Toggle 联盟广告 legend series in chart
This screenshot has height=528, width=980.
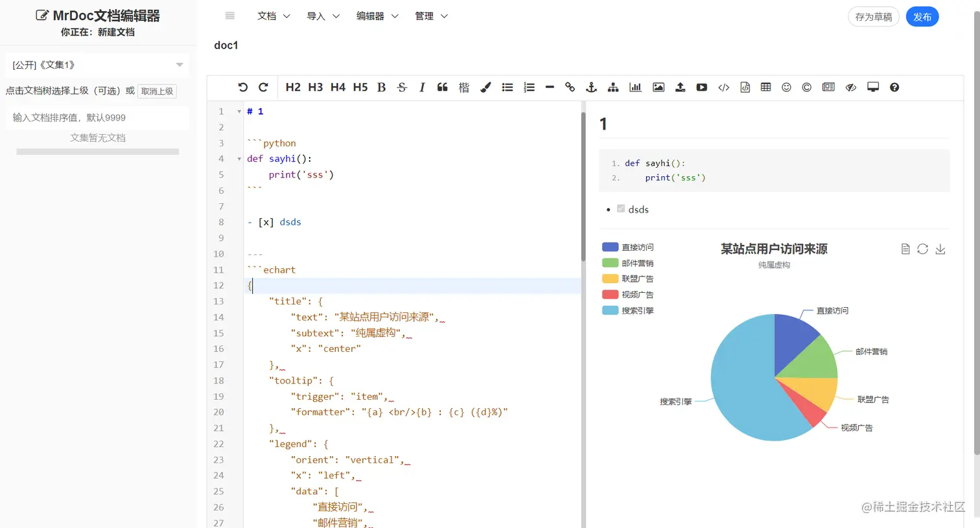[628, 279]
